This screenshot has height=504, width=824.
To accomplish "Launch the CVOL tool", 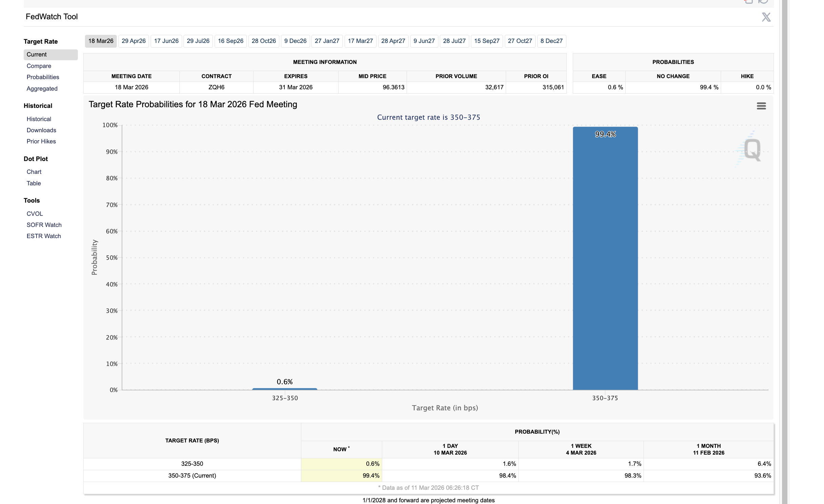I will pyautogui.click(x=35, y=214).
